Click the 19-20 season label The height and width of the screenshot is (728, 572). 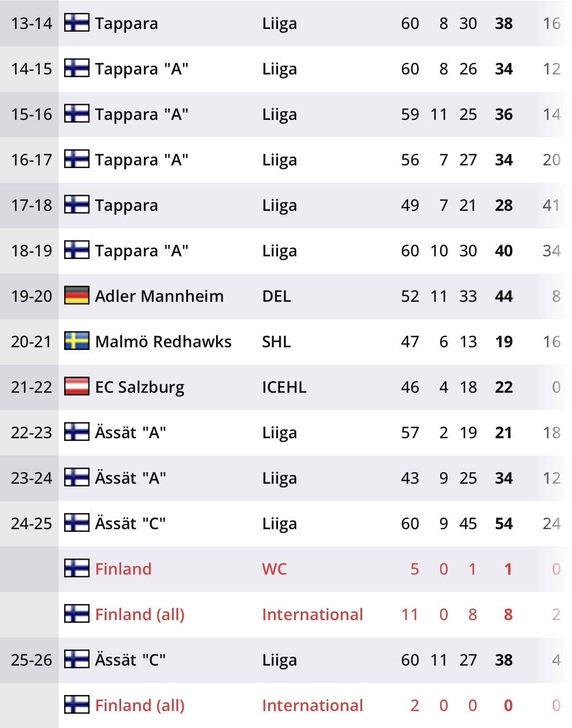click(31, 296)
